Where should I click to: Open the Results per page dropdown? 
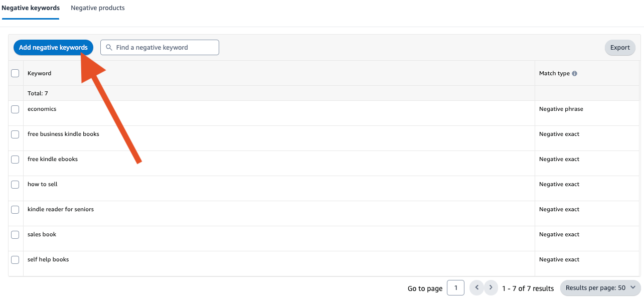click(600, 288)
